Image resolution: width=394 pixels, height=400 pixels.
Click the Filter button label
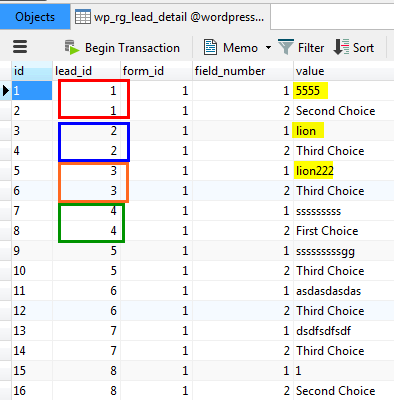point(311,48)
